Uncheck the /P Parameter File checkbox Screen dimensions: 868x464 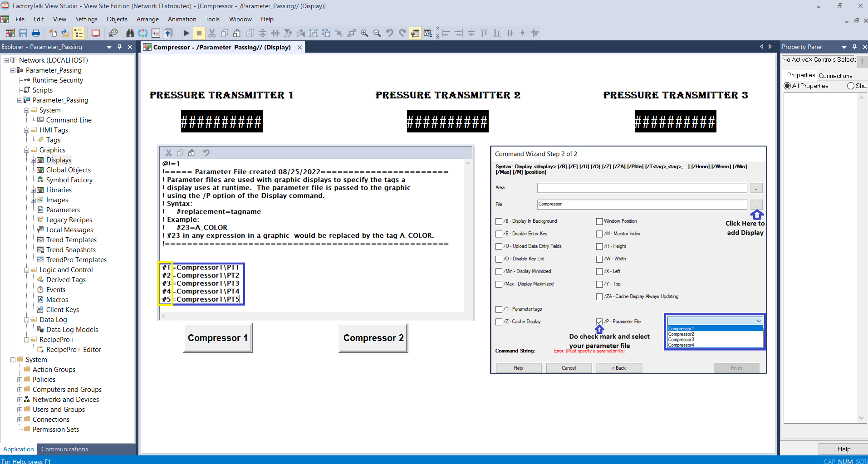click(599, 322)
